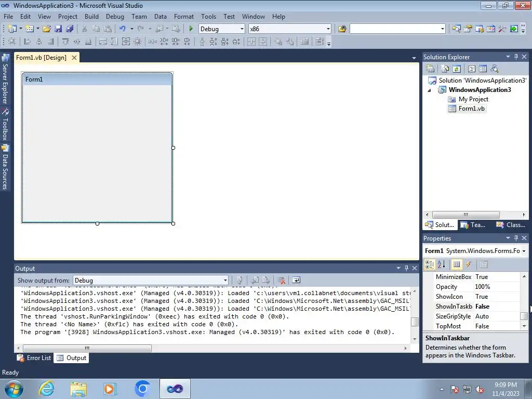
Task: Open Properties Window from the main toolbar icon
Action: [468, 29]
